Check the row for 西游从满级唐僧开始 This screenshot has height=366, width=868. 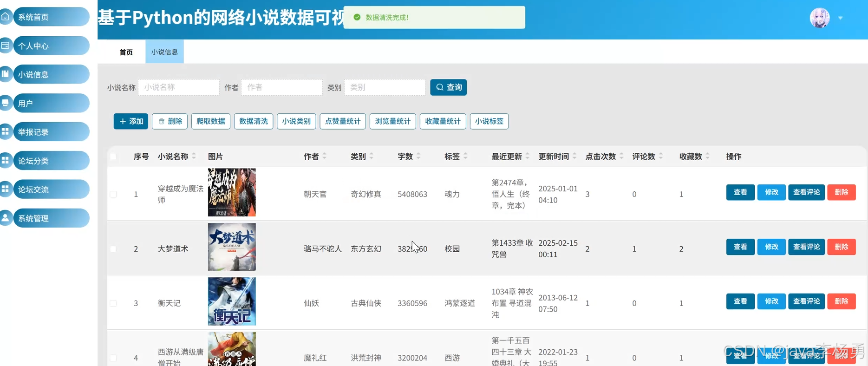pyautogui.click(x=113, y=358)
